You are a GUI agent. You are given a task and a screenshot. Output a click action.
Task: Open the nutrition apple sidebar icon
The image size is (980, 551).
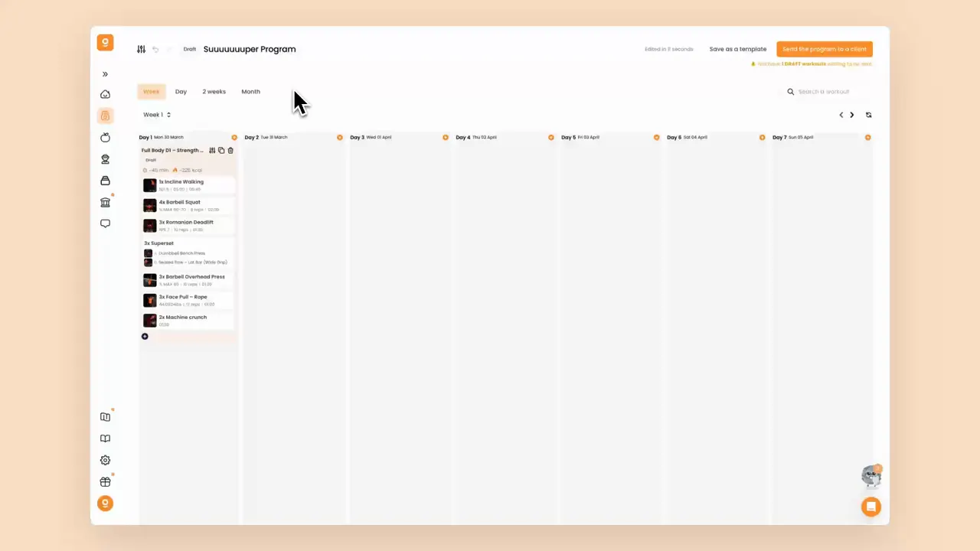pos(105,137)
